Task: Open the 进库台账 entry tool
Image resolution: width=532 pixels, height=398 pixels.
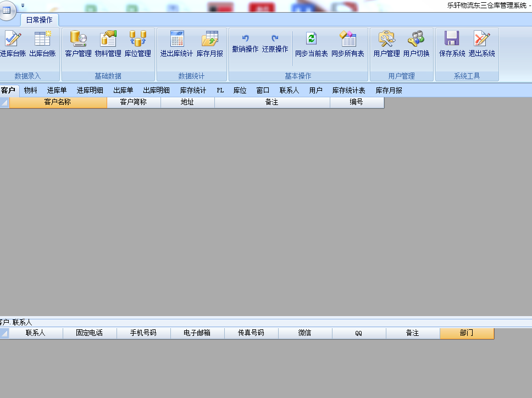Action: tap(13, 44)
